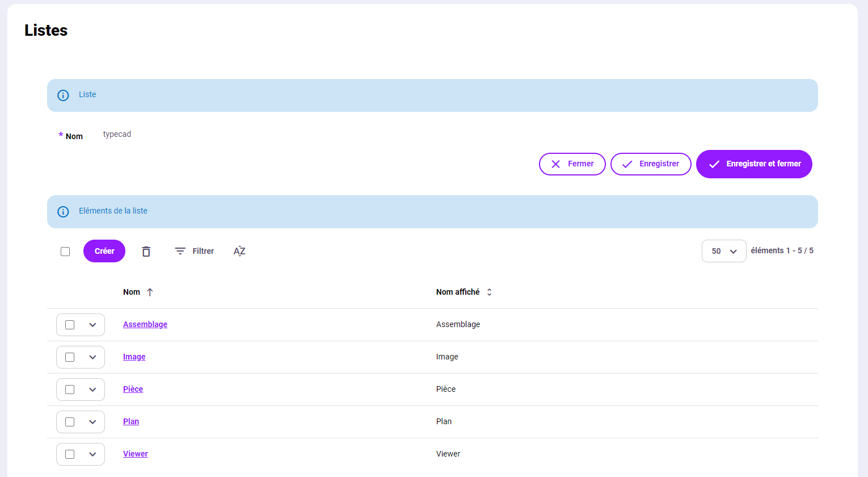Open the Assemblage link
The width and height of the screenshot is (868, 477).
(x=145, y=324)
